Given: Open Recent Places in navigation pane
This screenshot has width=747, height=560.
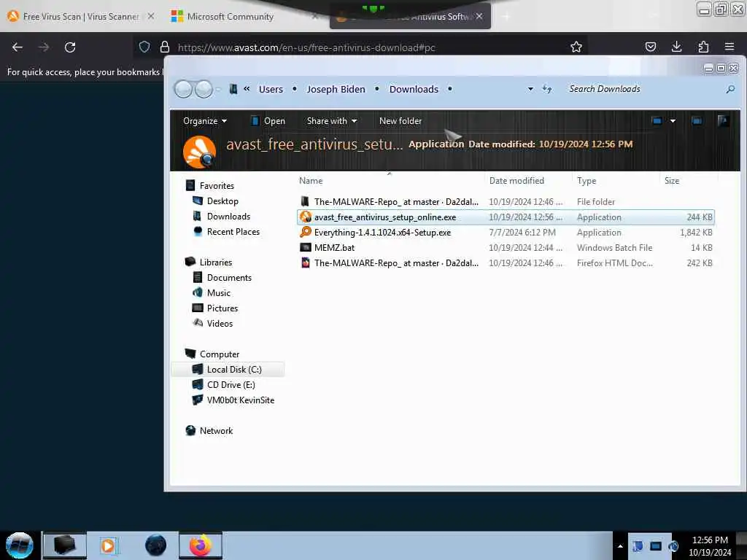Looking at the screenshot, I should (233, 231).
